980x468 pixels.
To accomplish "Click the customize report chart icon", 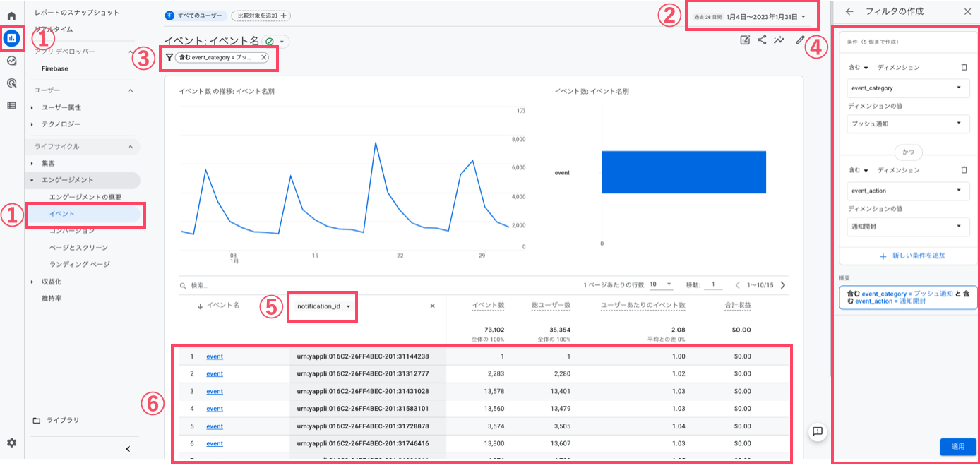I will point(745,40).
